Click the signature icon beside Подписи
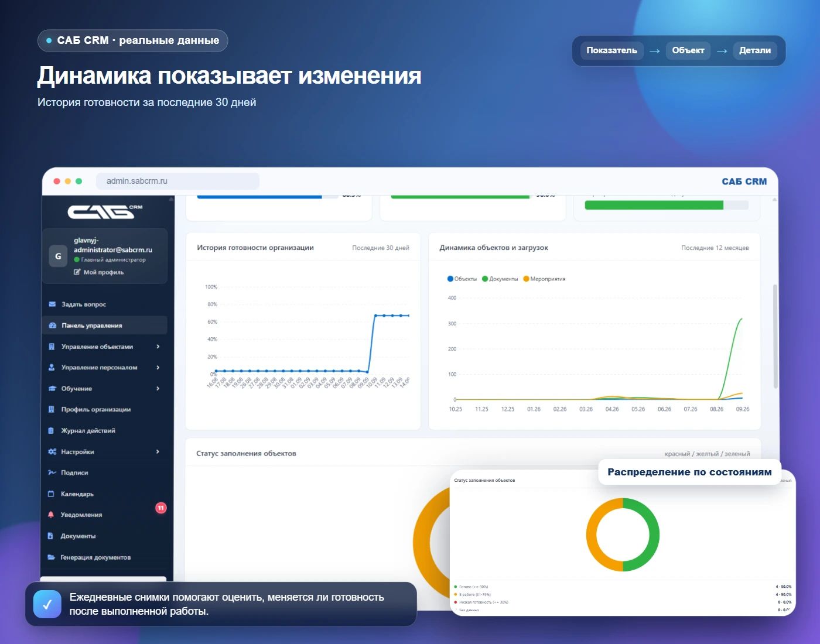820x644 pixels. pos(52,472)
